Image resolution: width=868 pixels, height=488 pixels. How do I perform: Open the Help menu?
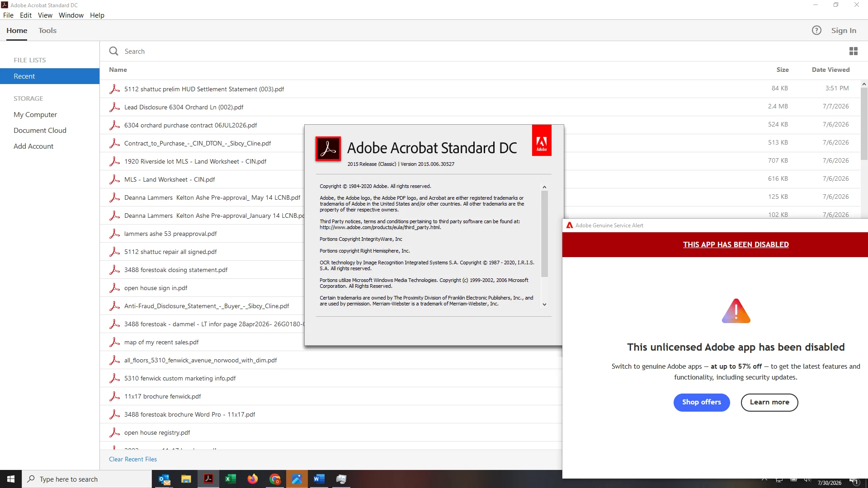point(97,15)
